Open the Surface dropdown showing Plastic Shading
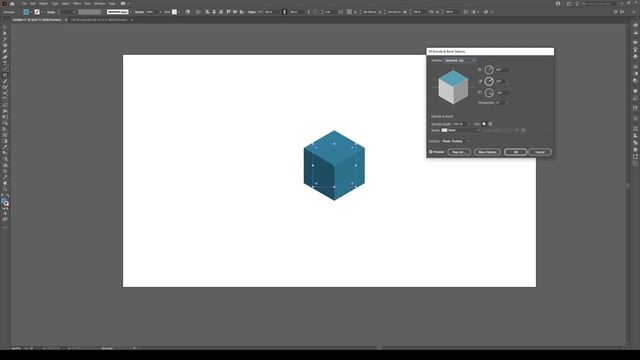Viewport: 640px width, 360px height. (456, 141)
